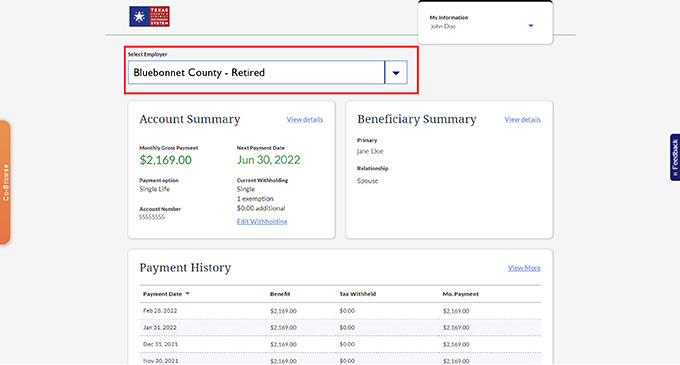Click primary beneficiary name Jane Doe
The width and height of the screenshot is (680, 365).
[370, 151]
